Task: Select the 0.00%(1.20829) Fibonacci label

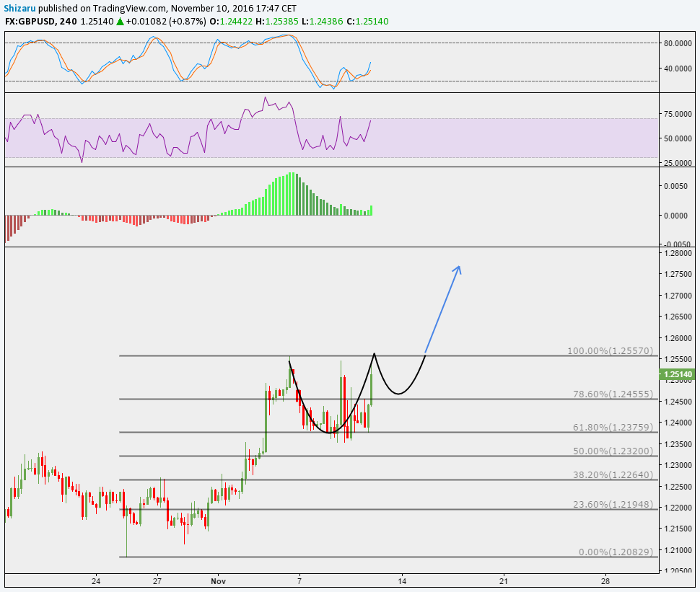Action: (x=616, y=552)
